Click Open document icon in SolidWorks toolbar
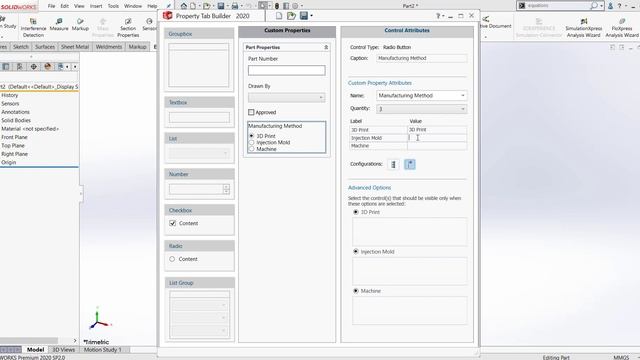Image resolution: width=640 pixels, height=360 pixels. tap(207, 6)
